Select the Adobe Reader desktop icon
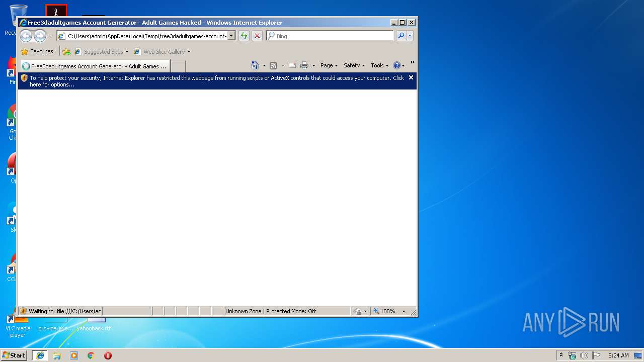The image size is (644, 362). [x=56, y=11]
